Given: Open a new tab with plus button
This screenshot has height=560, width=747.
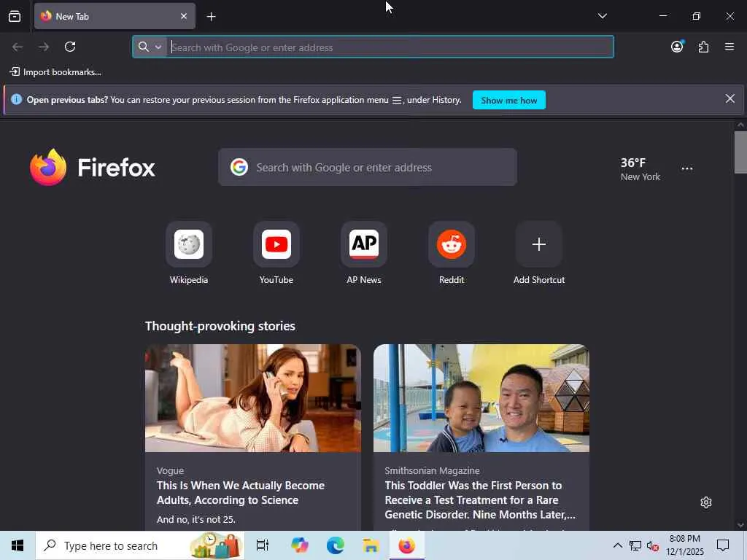Looking at the screenshot, I should (x=211, y=17).
